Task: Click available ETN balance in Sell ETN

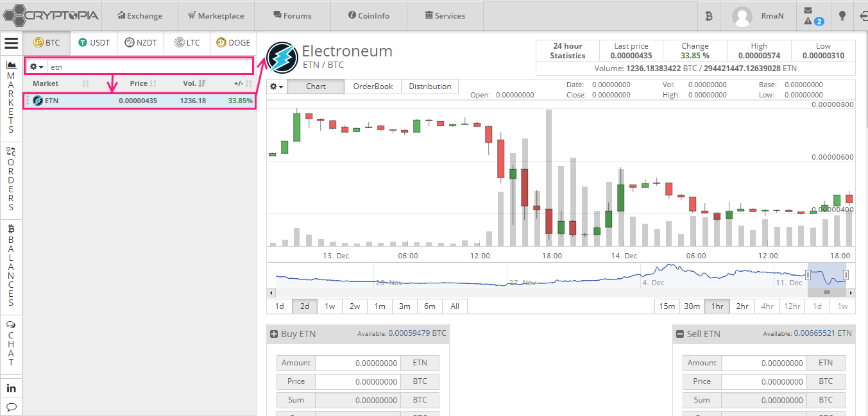Action: click(824, 333)
